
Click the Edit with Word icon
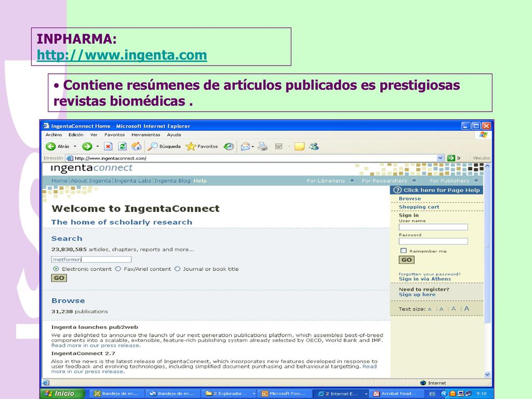[278, 146]
